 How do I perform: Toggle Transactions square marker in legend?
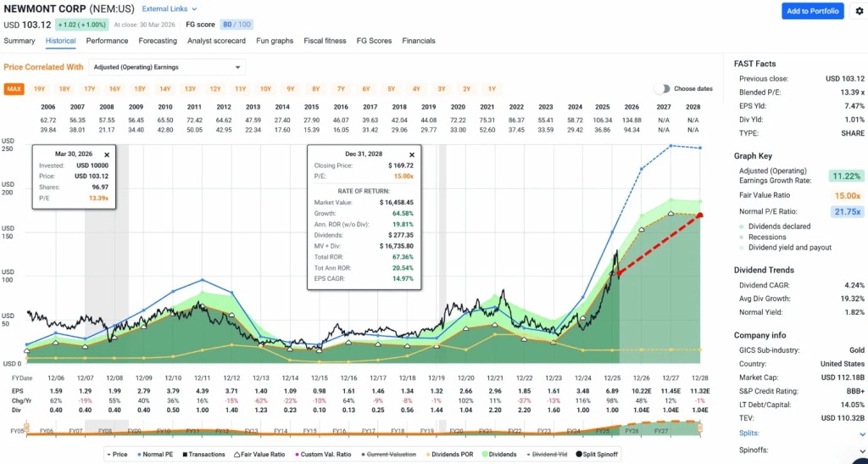point(185,455)
